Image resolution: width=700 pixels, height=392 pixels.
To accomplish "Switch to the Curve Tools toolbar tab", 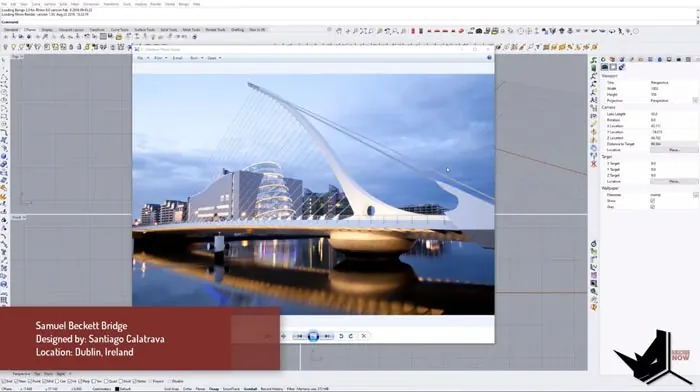I will tap(120, 29).
